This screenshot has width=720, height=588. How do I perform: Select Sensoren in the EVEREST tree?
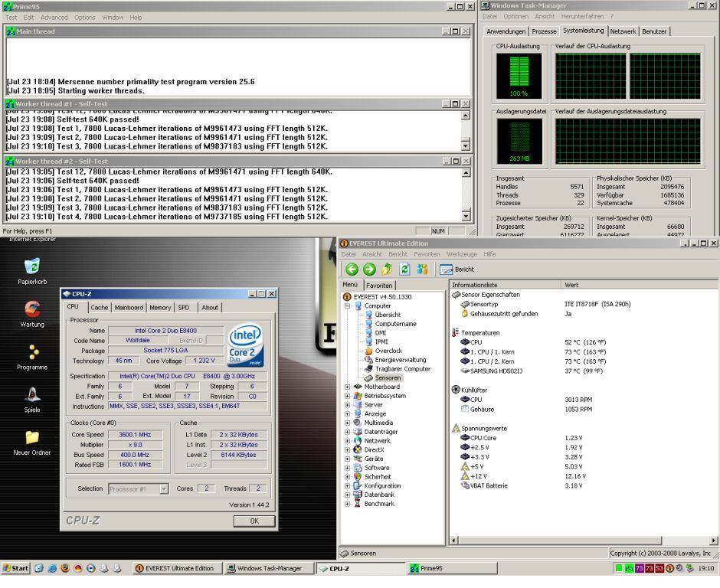[x=388, y=378]
